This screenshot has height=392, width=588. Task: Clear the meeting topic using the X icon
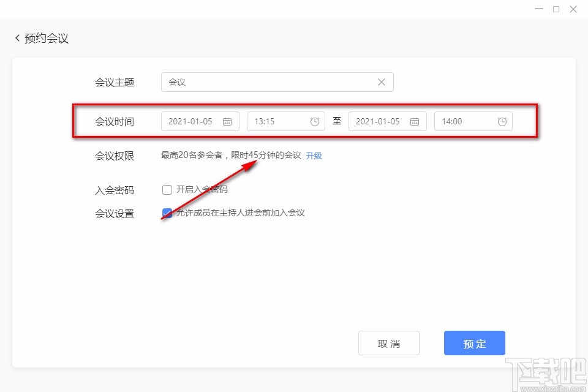point(381,81)
